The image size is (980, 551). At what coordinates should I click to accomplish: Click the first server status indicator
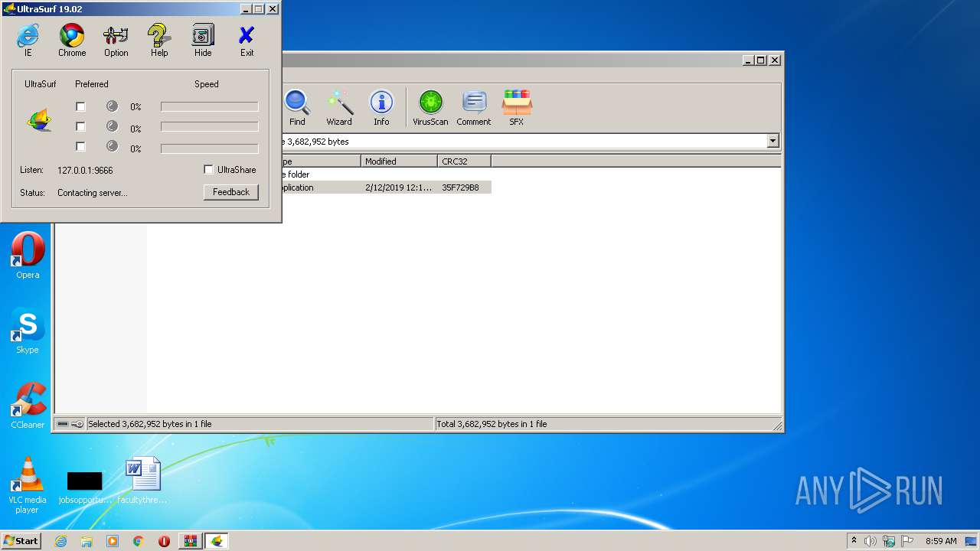(x=112, y=106)
